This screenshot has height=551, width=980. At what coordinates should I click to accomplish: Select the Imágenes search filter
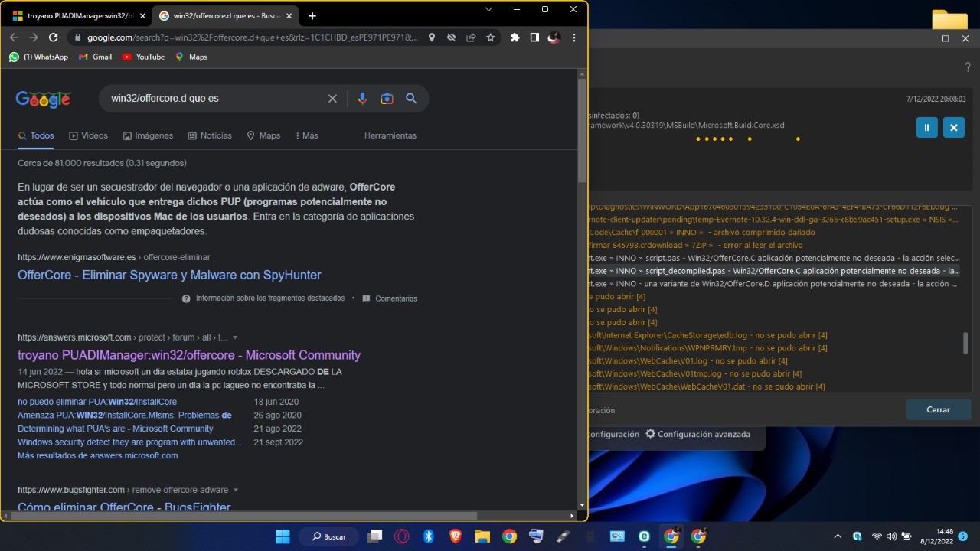(x=148, y=135)
